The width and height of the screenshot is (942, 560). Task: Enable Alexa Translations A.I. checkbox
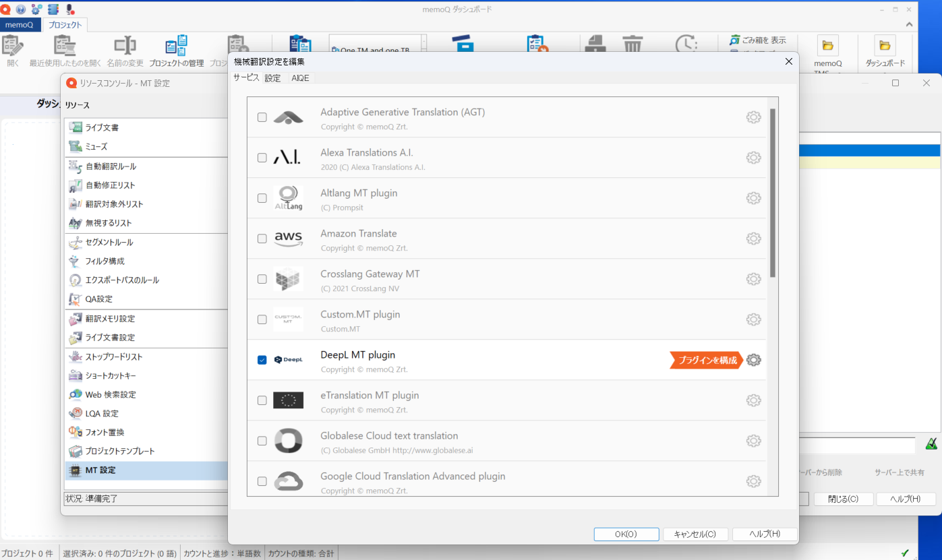(262, 158)
